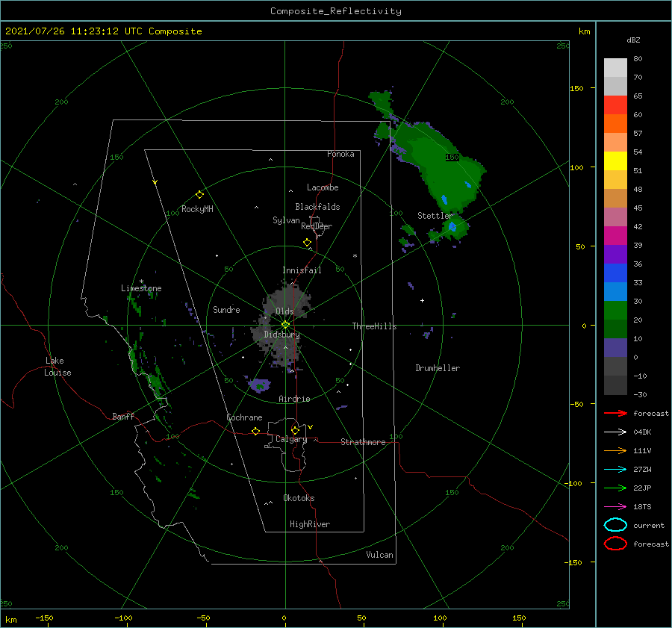
Task: Click the 80 dBZ light gray color swatch
Action: pos(615,68)
